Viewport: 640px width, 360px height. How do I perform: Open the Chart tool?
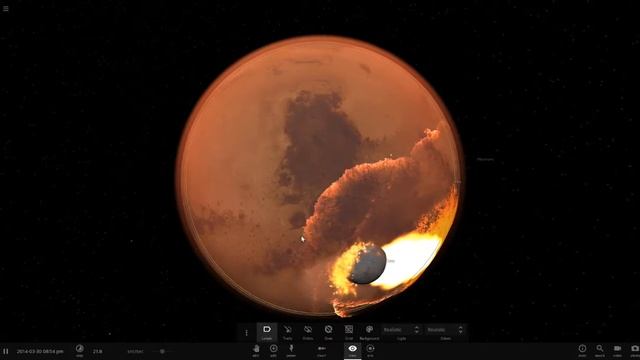tap(322, 350)
